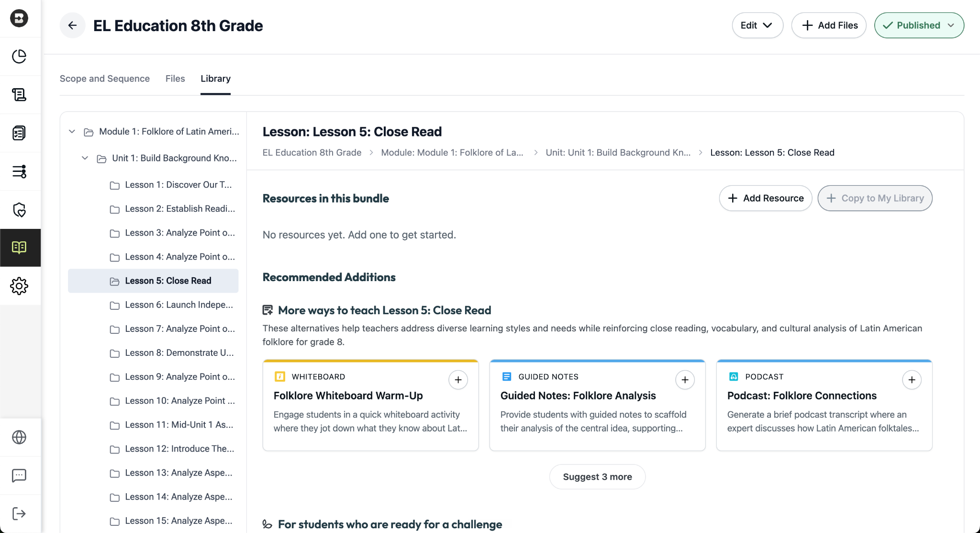Select Lesson 2: Establish Readi... in tree
This screenshot has height=533, width=980.
pos(153,209)
